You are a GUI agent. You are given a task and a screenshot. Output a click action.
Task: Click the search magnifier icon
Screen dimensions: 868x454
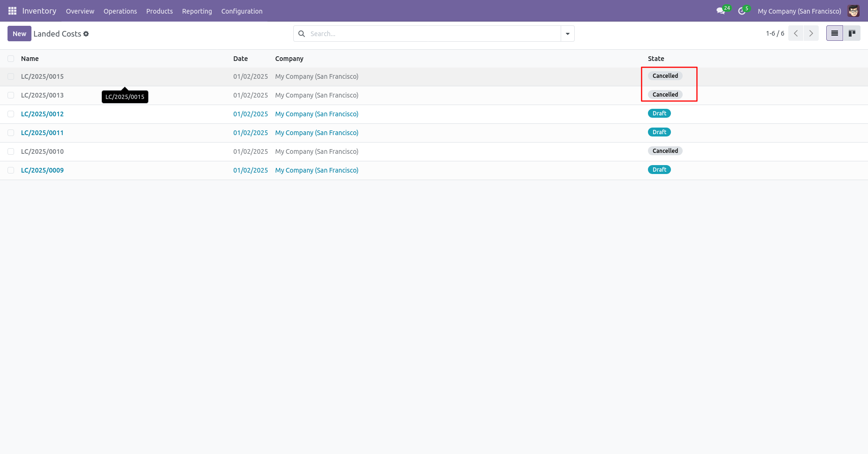tap(302, 34)
